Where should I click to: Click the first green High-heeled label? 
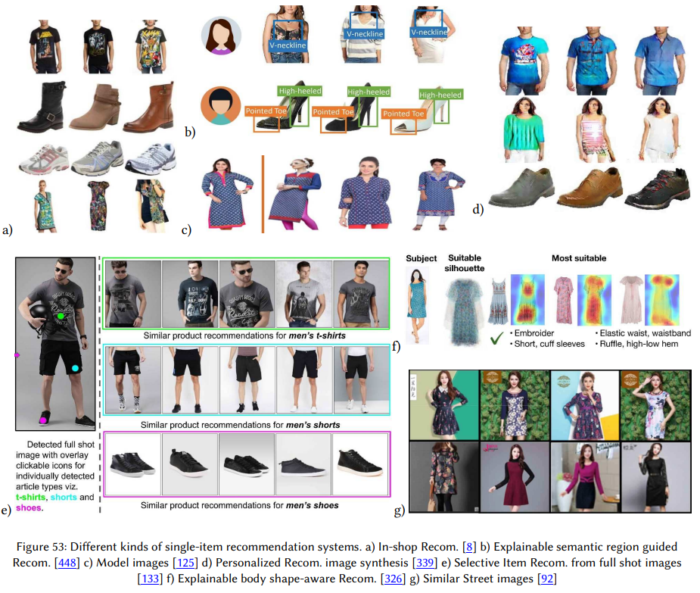300,91
